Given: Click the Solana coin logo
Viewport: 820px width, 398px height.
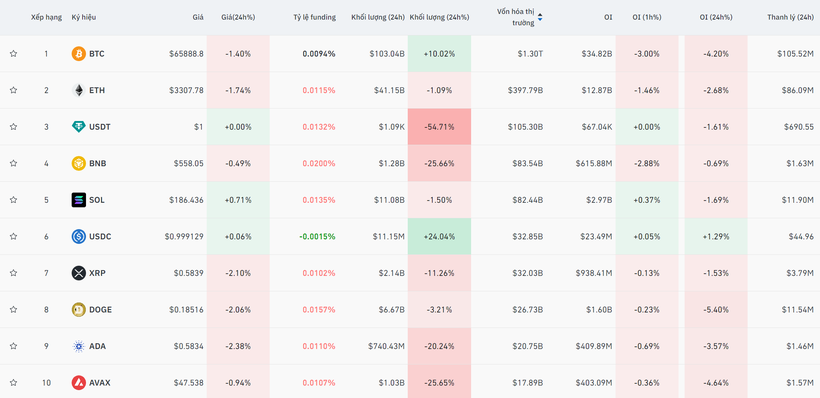Looking at the screenshot, I should (78, 200).
